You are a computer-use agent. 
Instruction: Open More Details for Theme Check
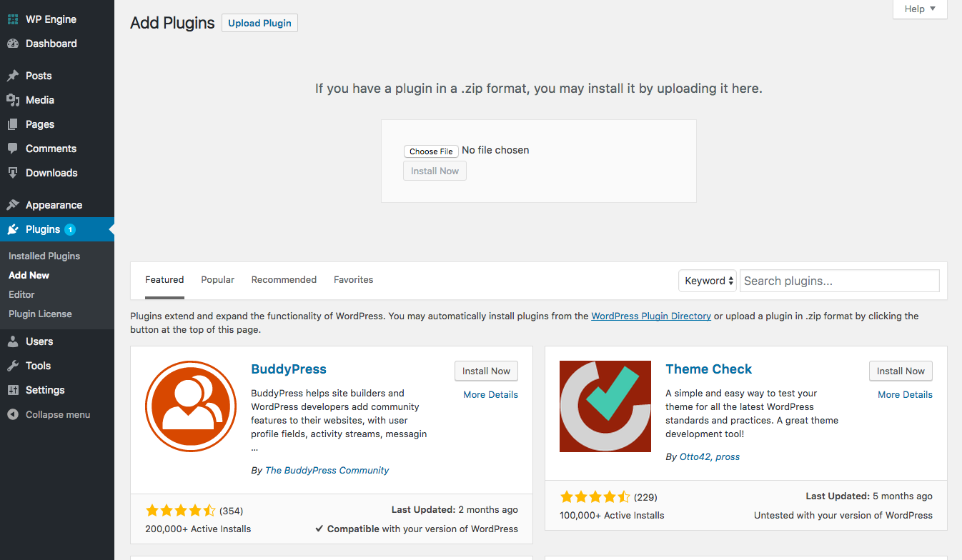coord(905,394)
